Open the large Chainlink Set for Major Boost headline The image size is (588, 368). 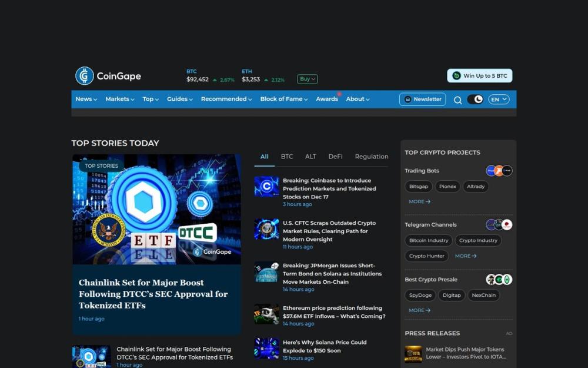pyautogui.click(x=153, y=294)
